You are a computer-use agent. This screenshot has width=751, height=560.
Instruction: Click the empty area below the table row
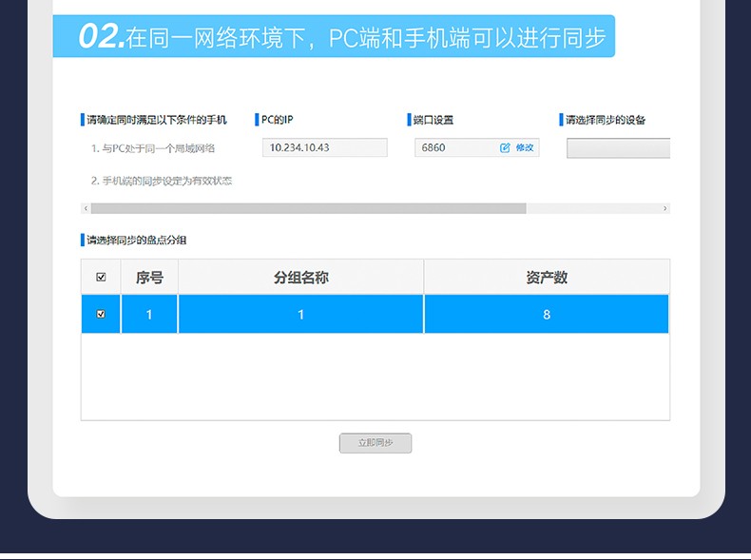coord(375,376)
